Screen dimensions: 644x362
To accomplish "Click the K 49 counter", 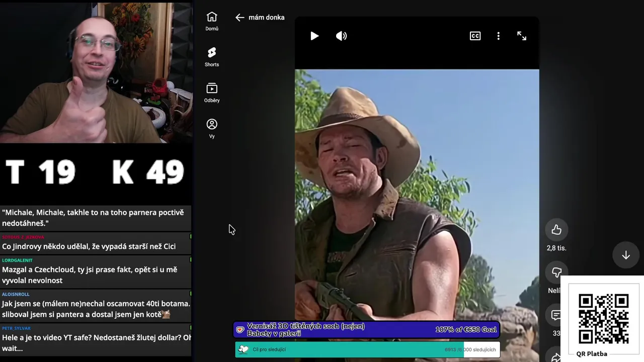I will tap(148, 172).
